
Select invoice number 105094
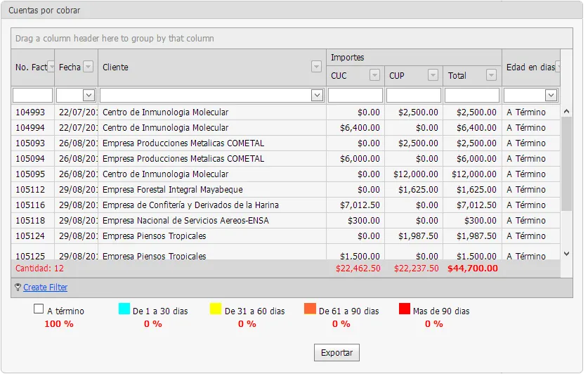tap(30, 159)
